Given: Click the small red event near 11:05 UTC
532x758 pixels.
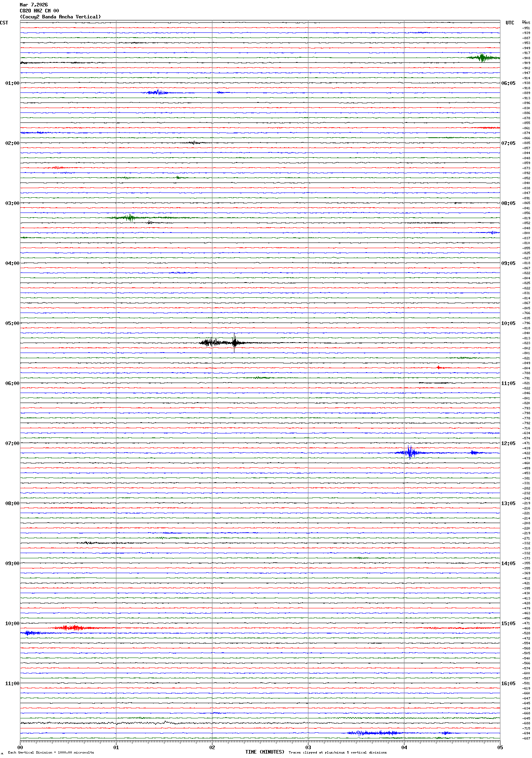Looking at the screenshot, I should 439,367.
